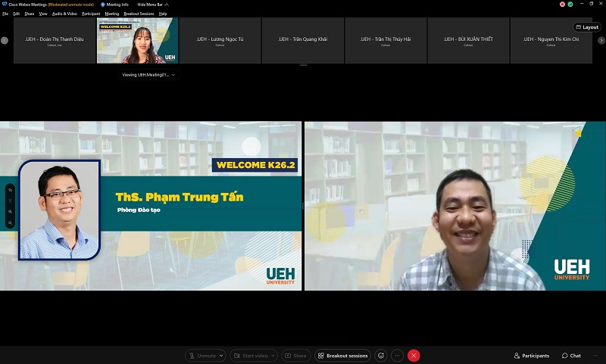Click the green connection status icon
Screen dimensions: 606x364
(x=570, y=5)
